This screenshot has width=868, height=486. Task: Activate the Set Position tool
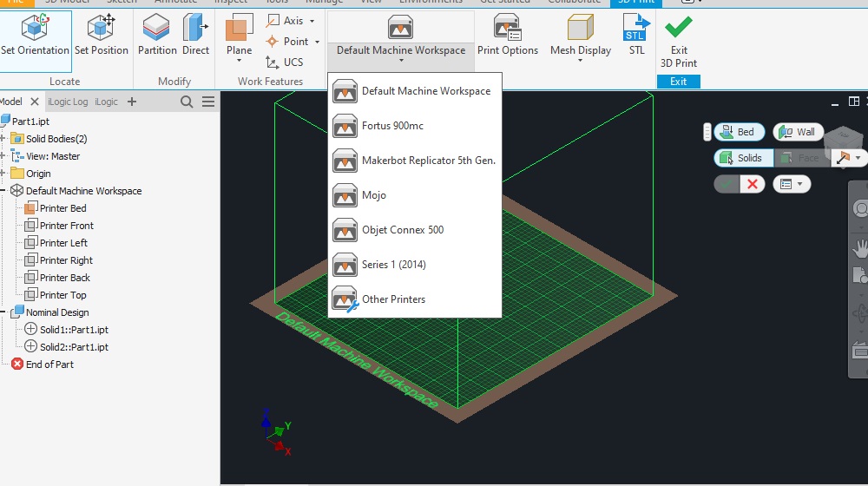point(102,36)
